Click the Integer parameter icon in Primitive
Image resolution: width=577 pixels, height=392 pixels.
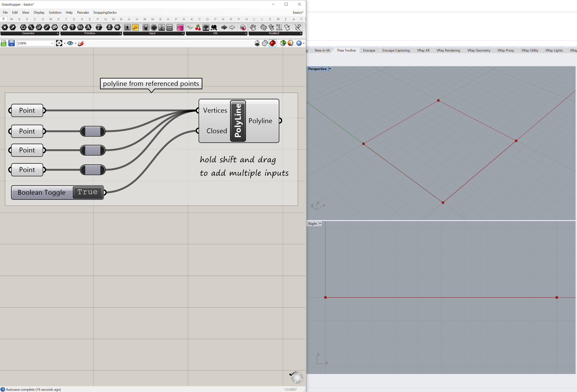(x=72, y=27)
